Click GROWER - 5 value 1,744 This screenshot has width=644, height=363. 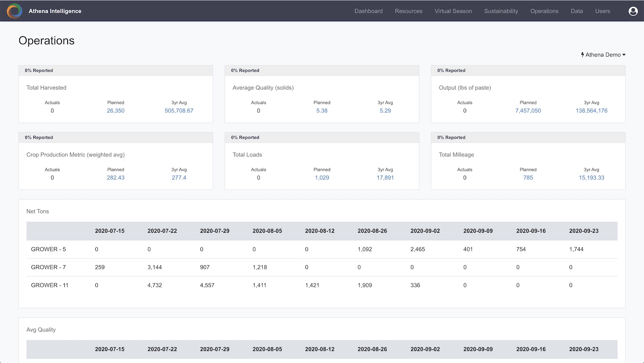pos(576,249)
